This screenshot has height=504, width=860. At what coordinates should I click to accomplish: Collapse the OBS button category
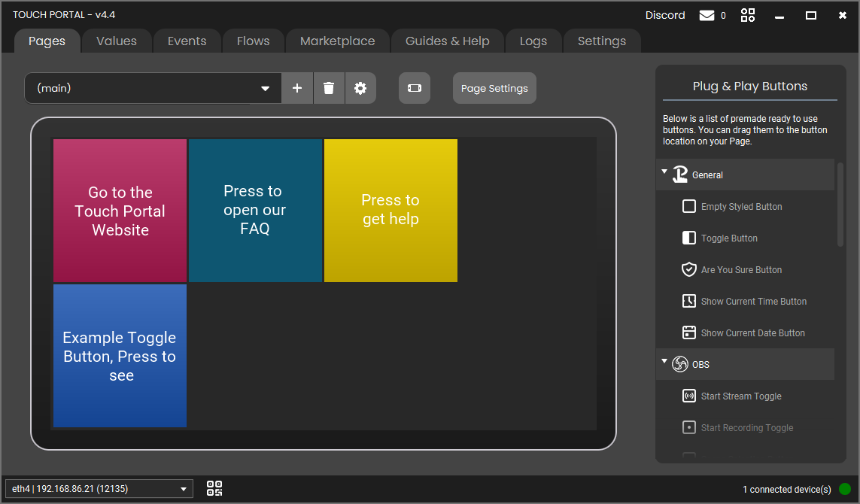[x=664, y=362]
